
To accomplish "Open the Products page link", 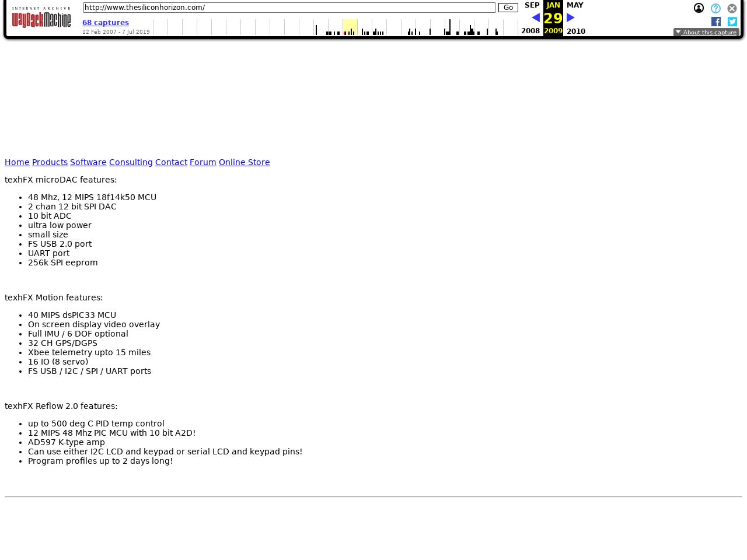I will click(x=50, y=162).
